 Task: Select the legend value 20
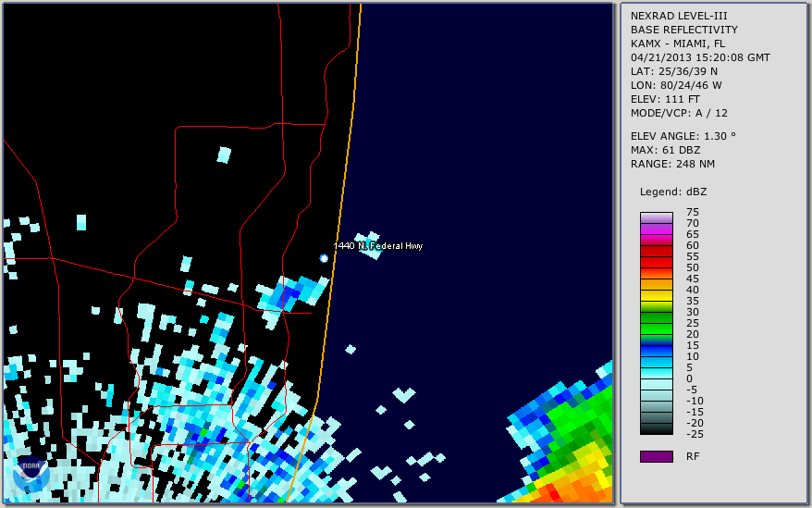point(693,334)
